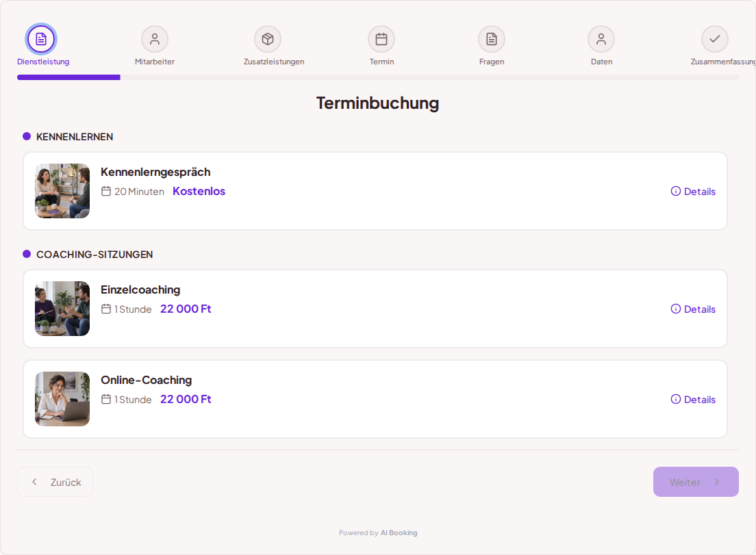Image resolution: width=756 pixels, height=555 pixels.
Task: Click the 1 Stunde text under Online-Coaching
Action: tap(133, 400)
